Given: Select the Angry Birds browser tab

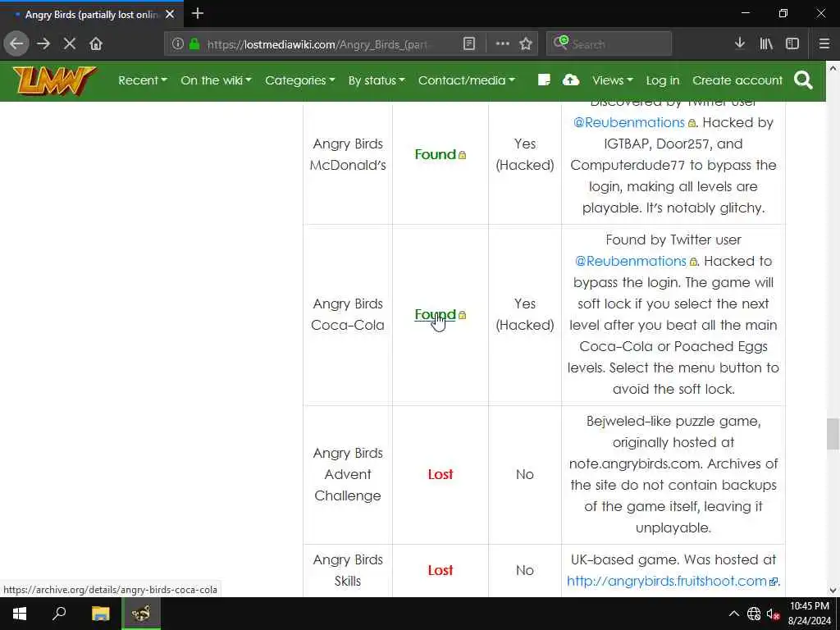Looking at the screenshot, I should point(92,15).
